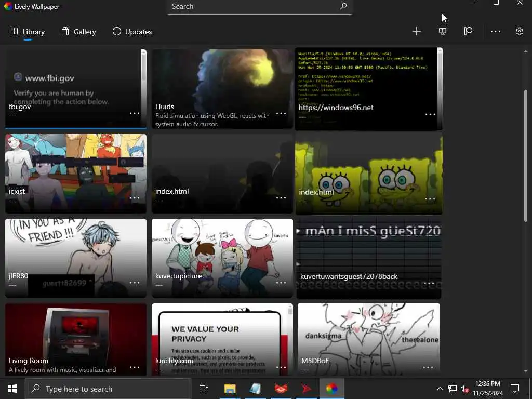Switch to the Gallery tab

78,32
